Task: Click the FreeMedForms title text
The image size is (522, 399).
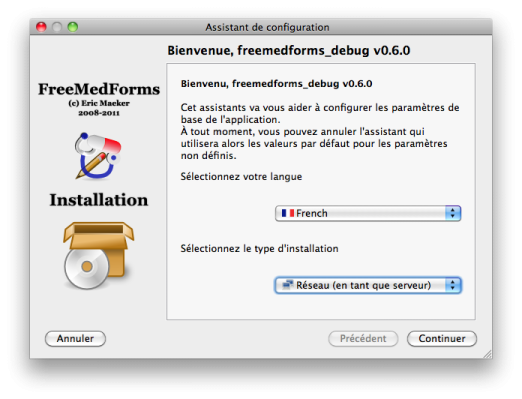Action: tap(99, 89)
